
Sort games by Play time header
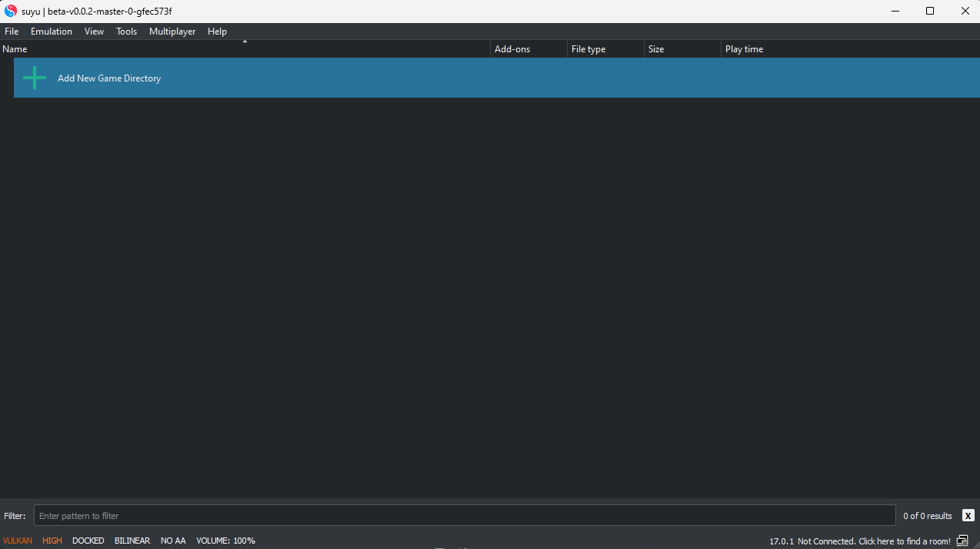744,49
